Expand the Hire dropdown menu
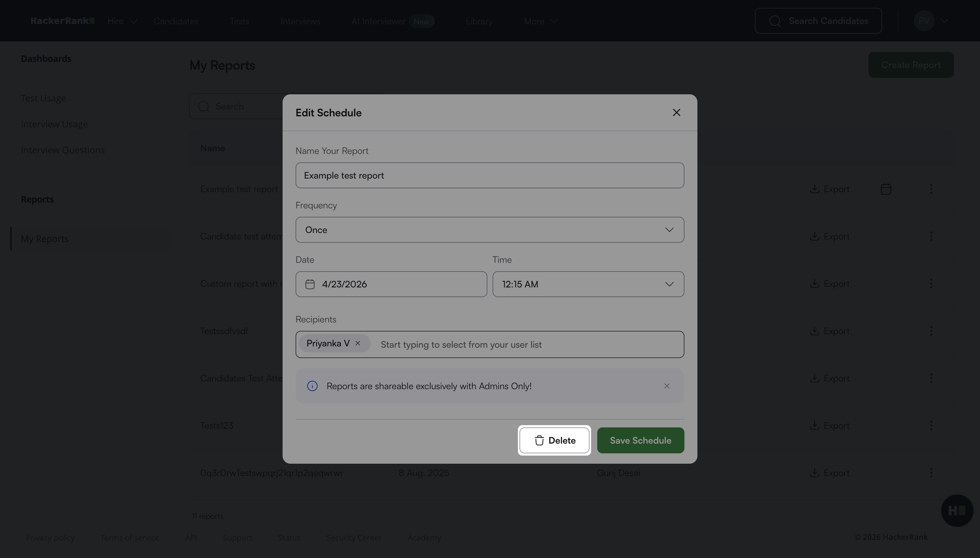The width and height of the screenshot is (980, 558). [x=122, y=21]
